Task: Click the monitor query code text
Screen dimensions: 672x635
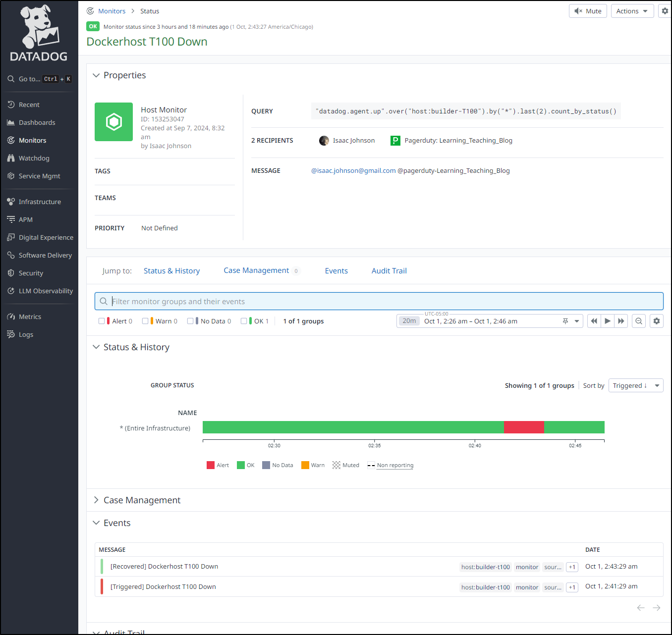Action: click(x=466, y=111)
